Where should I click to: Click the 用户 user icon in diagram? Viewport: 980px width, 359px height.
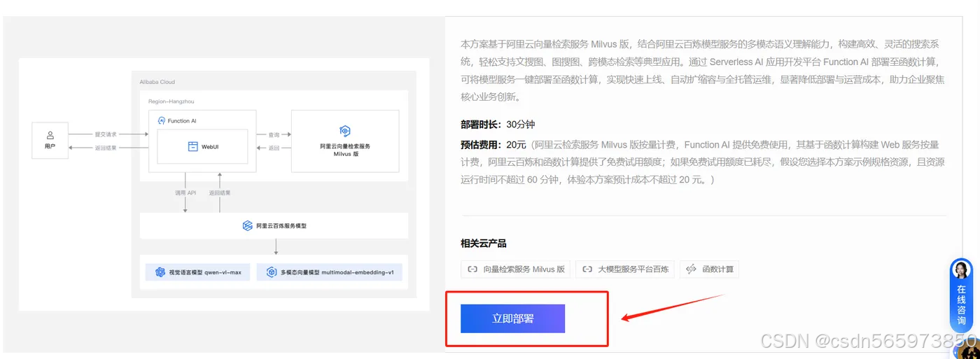[50, 134]
